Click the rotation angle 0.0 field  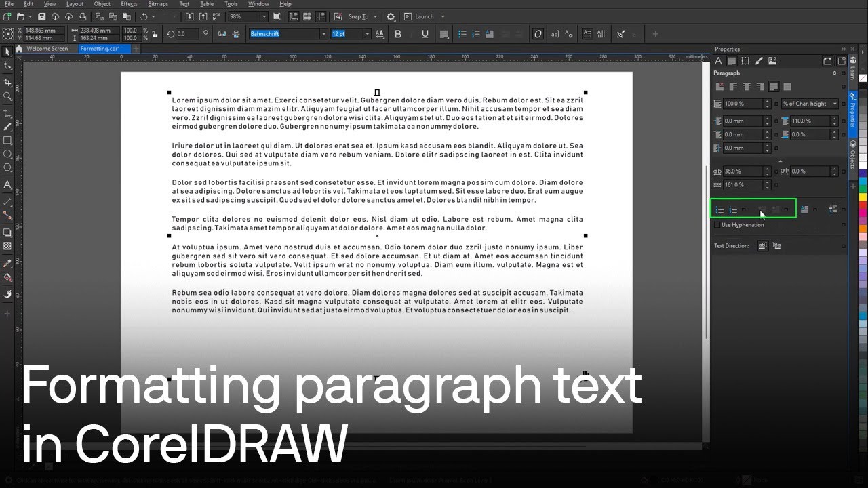189,33
